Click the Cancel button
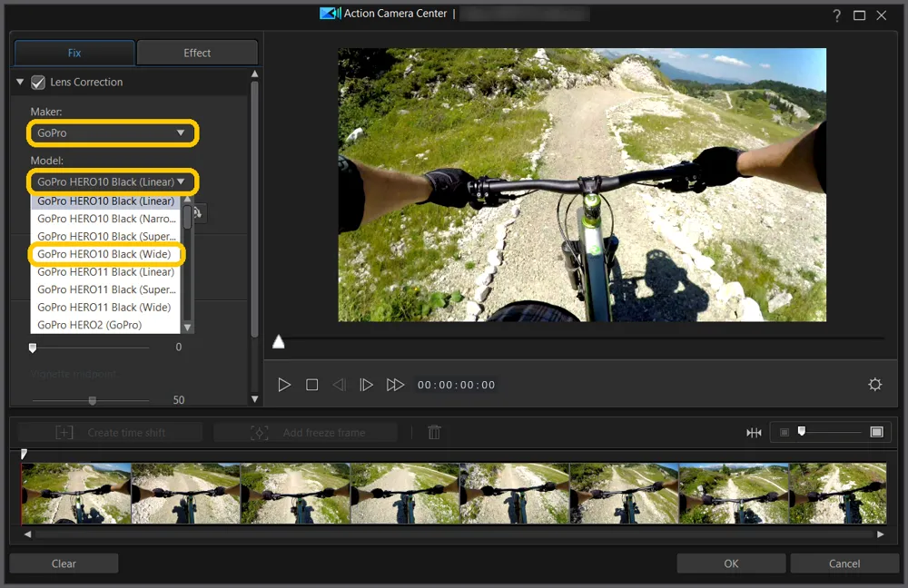 click(x=844, y=563)
